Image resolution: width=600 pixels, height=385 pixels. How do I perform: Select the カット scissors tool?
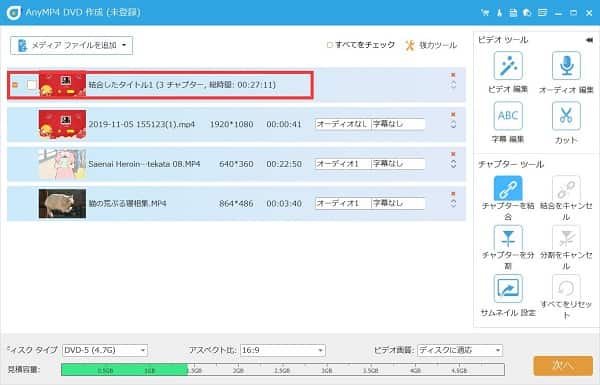click(566, 116)
